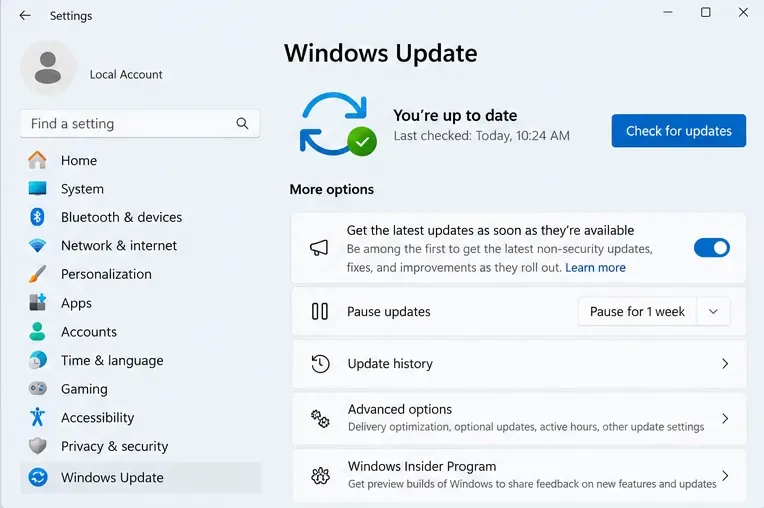
Task: Click the Privacy & security shield icon
Action: 38,446
